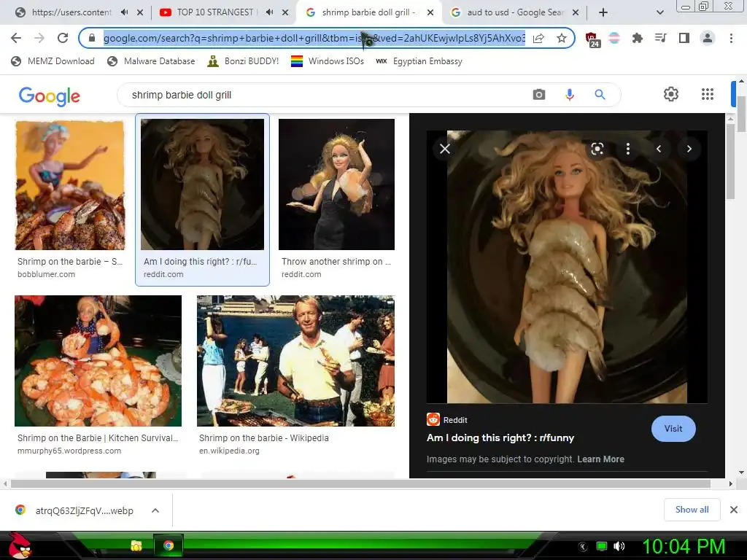Share this page from address bar

coord(538,38)
